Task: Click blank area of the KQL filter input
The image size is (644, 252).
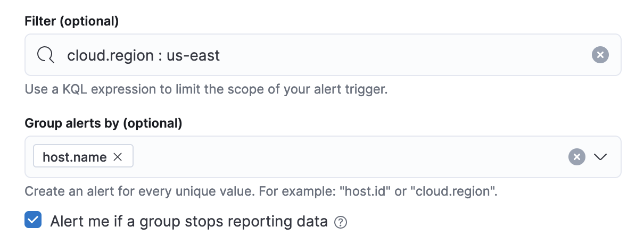Action: [x=399, y=55]
